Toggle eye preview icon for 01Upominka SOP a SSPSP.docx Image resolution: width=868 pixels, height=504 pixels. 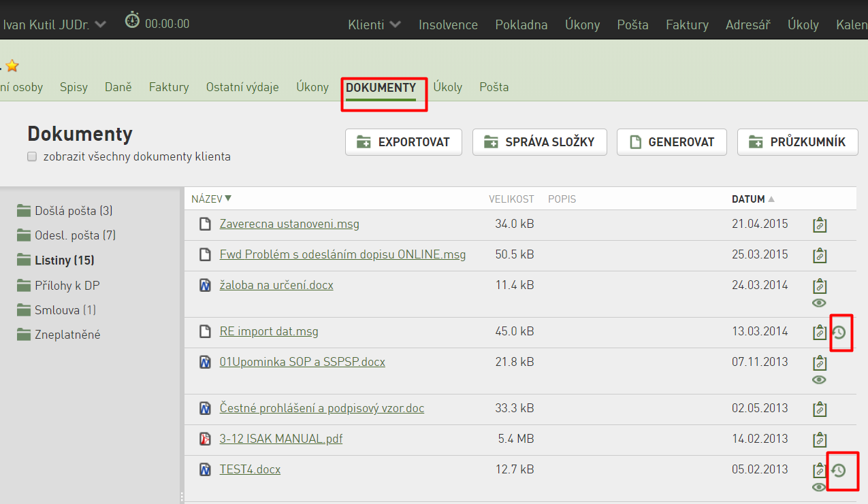(819, 380)
